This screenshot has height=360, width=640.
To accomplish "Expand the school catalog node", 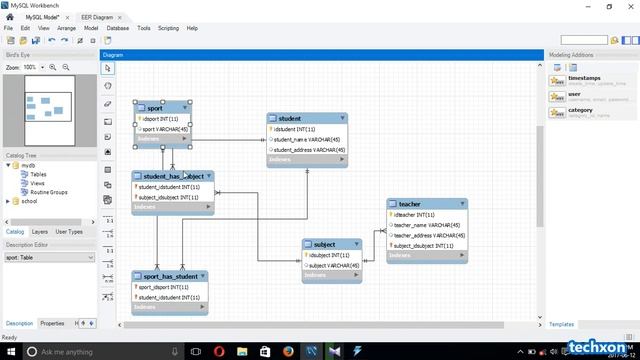I will click(8, 201).
